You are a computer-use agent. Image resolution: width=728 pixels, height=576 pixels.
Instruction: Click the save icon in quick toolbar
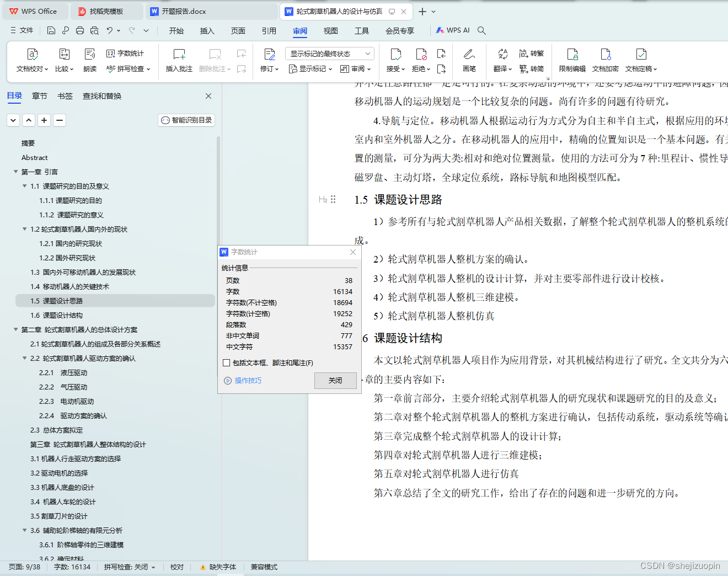coord(51,30)
